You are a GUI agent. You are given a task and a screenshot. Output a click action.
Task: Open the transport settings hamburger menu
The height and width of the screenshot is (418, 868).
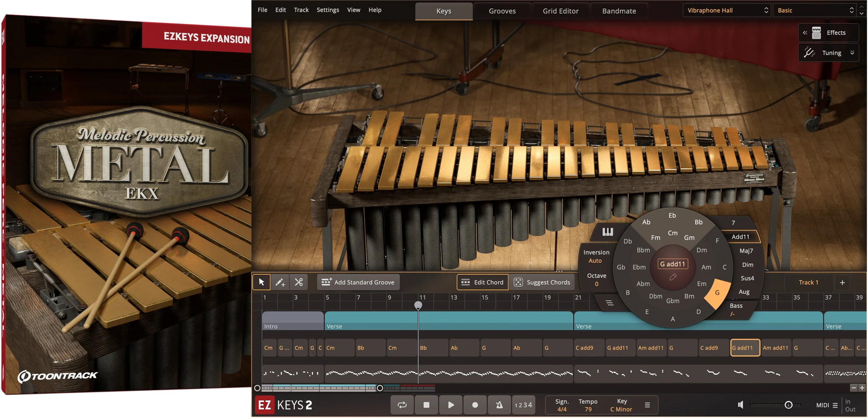tap(647, 405)
